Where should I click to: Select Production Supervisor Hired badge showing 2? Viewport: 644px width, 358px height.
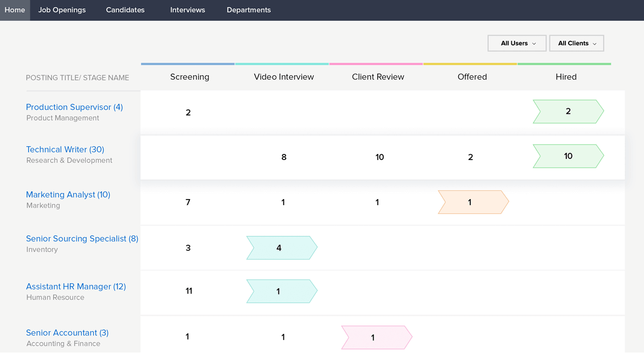tap(569, 111)
